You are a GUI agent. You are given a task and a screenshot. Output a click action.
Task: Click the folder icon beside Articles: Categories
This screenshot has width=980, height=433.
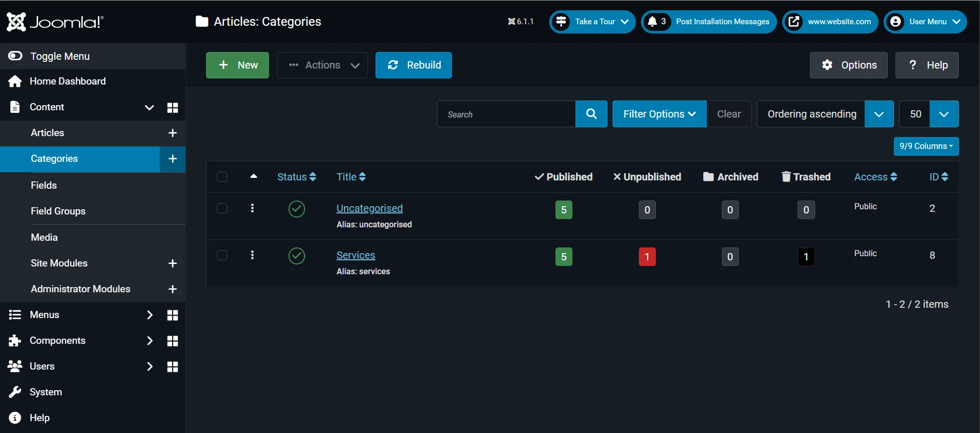[202, 22]
